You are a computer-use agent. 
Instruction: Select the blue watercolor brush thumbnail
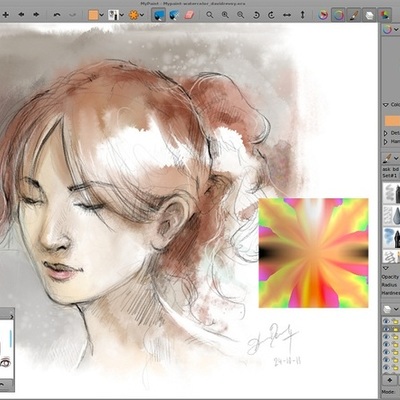(x=391, y=237)
